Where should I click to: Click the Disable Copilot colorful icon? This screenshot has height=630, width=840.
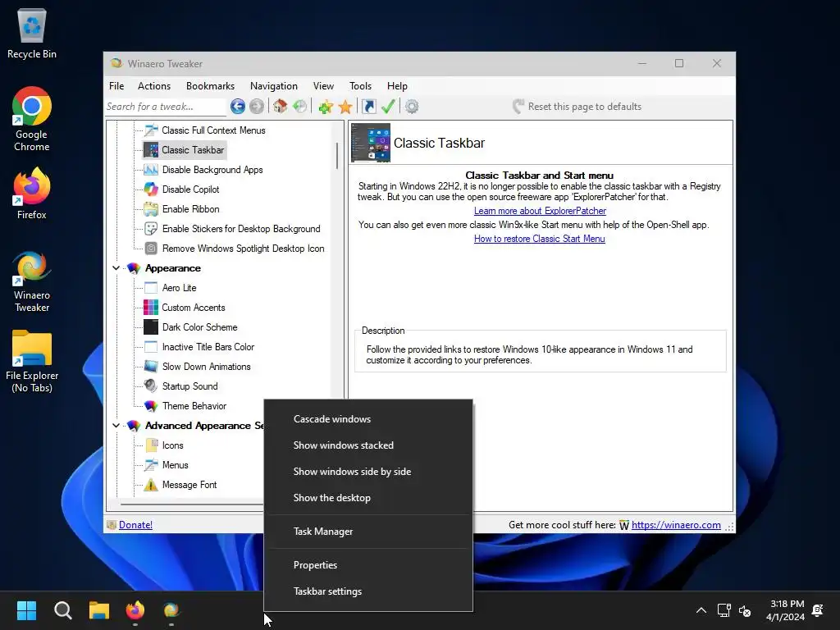click(x=151, y=189)
